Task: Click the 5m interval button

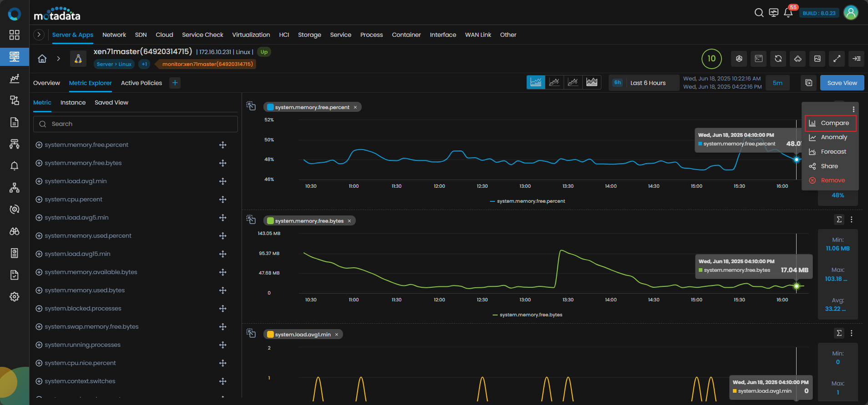Action: (x=777, y=83)
